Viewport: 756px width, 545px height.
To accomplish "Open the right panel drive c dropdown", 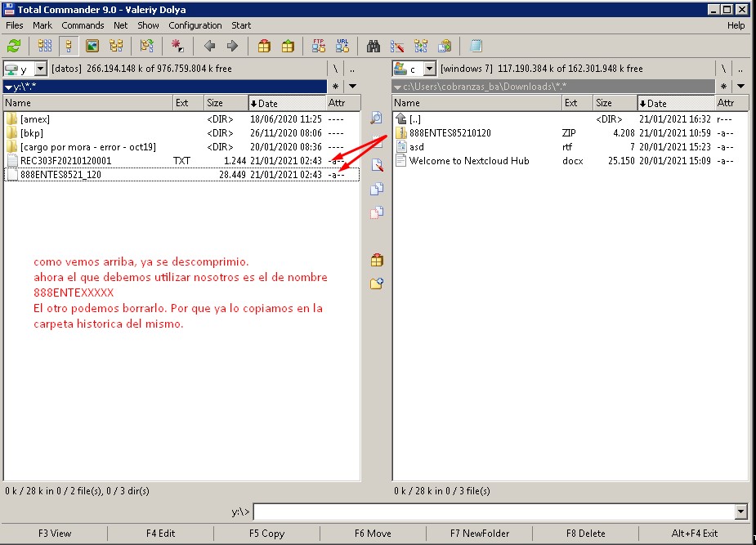I will (429, 69).
